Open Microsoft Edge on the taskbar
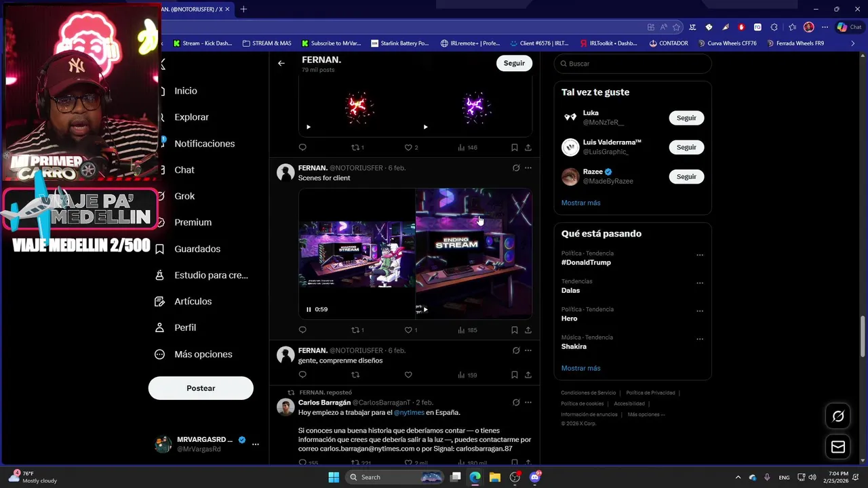Viewport: 868px width, 488px height. pyautogui.click(x=475, y=477)
